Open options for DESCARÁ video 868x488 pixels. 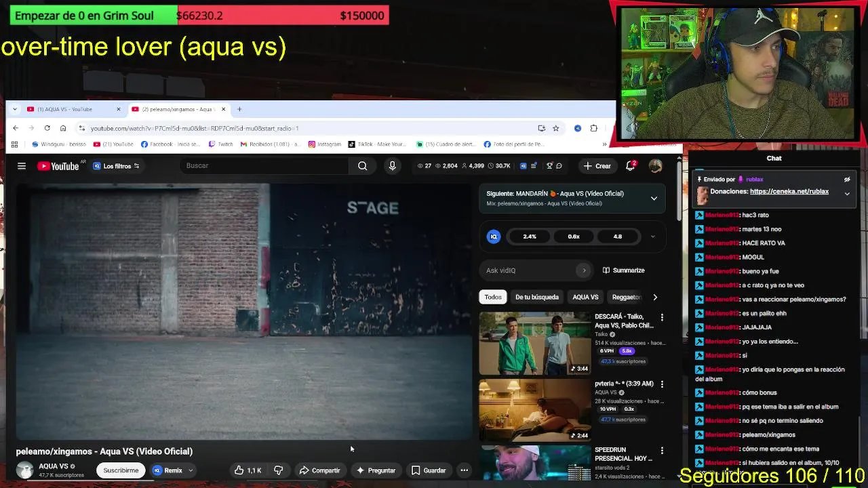click(x=662, y=317)
